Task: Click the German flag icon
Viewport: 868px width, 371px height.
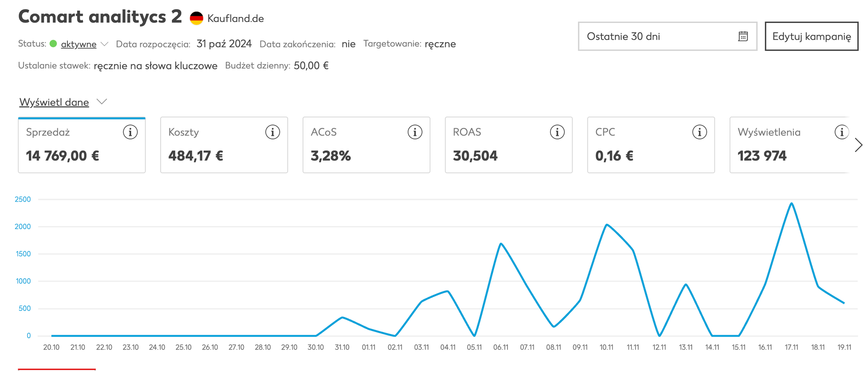Action: (x=196, y=18)
